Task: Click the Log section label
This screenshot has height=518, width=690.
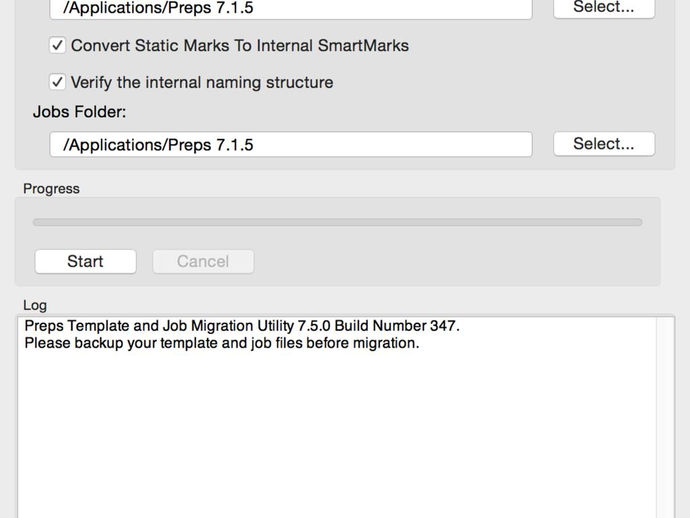Action: [x=35, y=305]
